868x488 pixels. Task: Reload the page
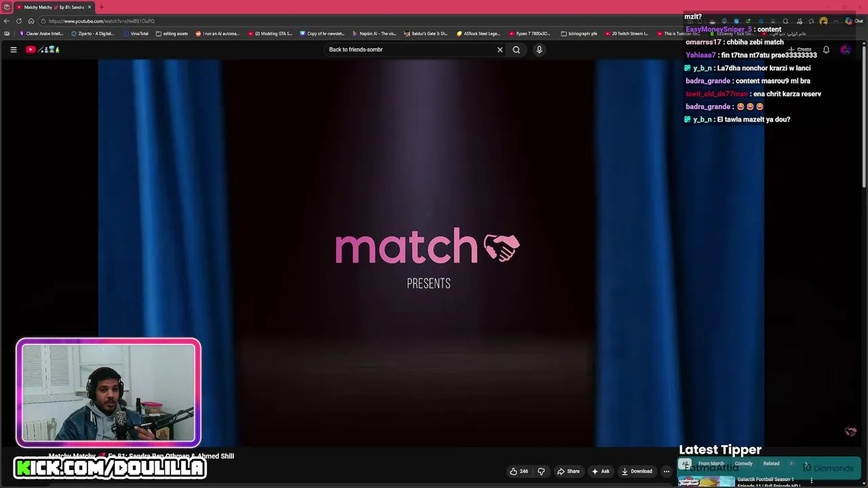[x=19, y=21]
